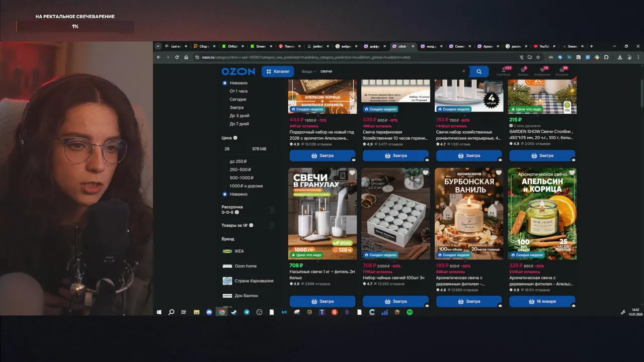Switch to the Last ev browser tab

(176, 46)
